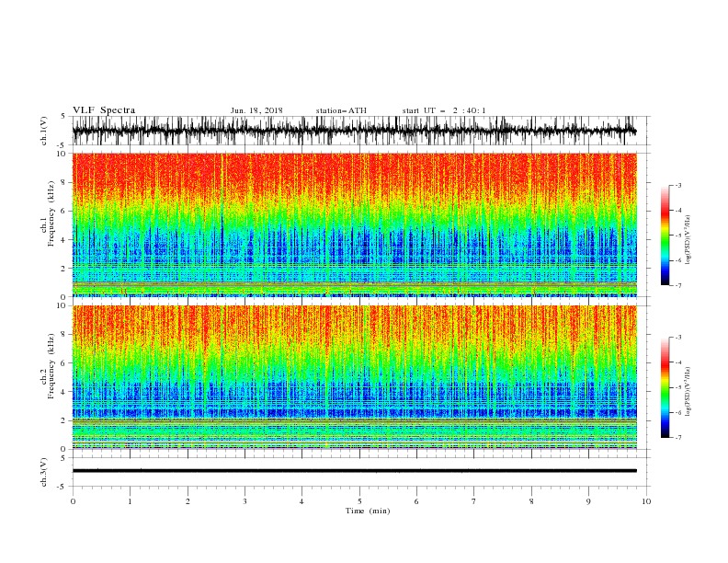Image resolution: width=728 pixels, height=563 pixels.
Task: Click the "8" kHz tick on ch.1 frequency axis
Action: 63,182
